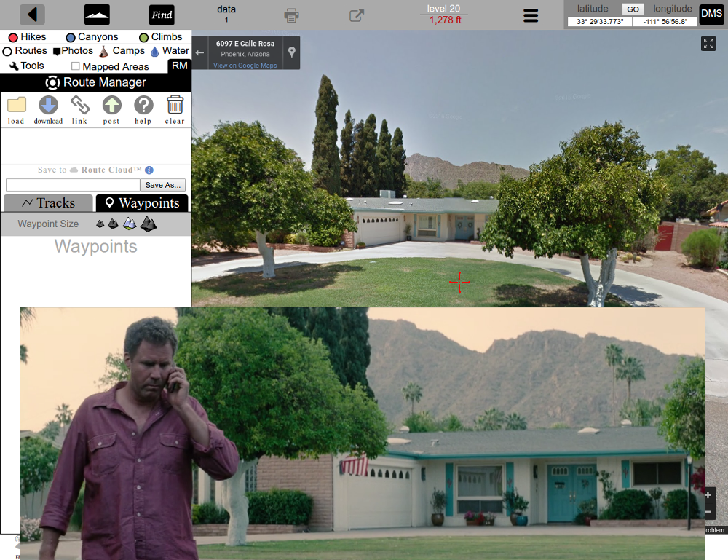Click the latitude input field
Screen dimensions: 728x560
pos(600,22)
